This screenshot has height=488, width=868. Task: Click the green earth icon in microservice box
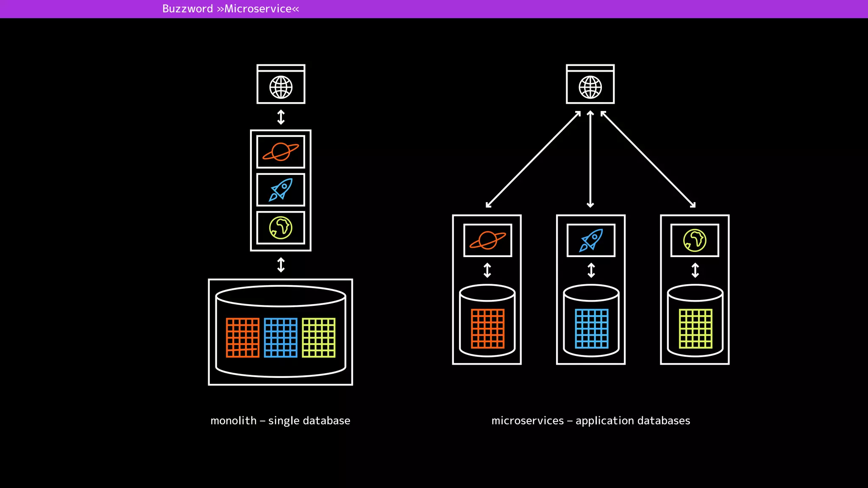point(695,240)
